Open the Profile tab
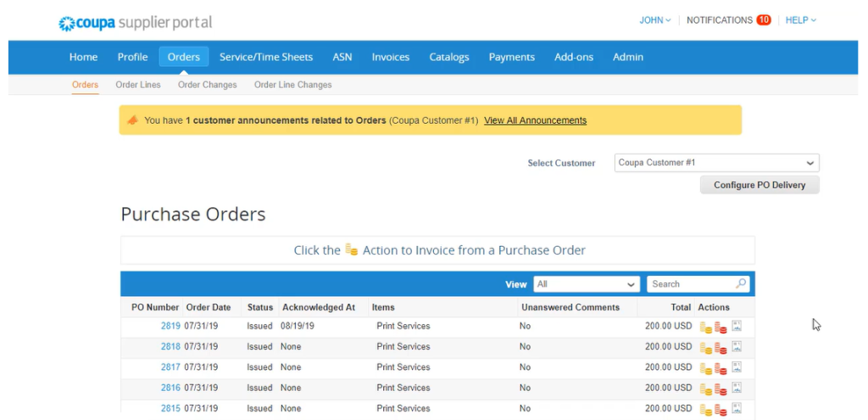 tap(133, 57)
